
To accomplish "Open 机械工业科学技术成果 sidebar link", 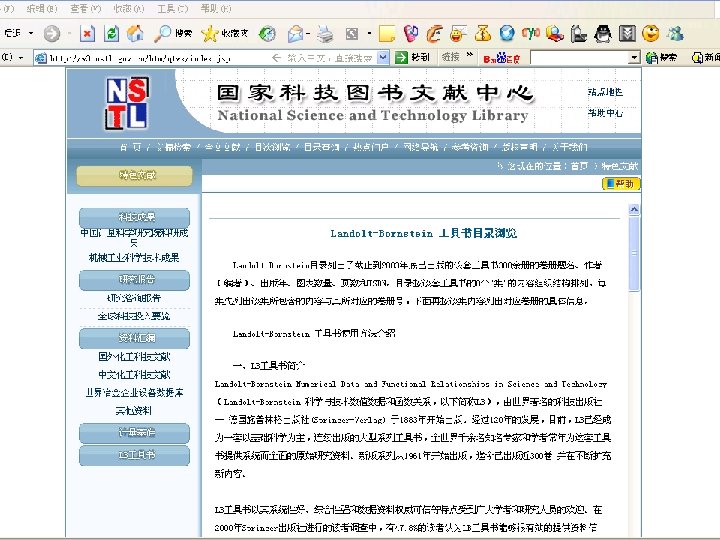I will pos(134,258).
